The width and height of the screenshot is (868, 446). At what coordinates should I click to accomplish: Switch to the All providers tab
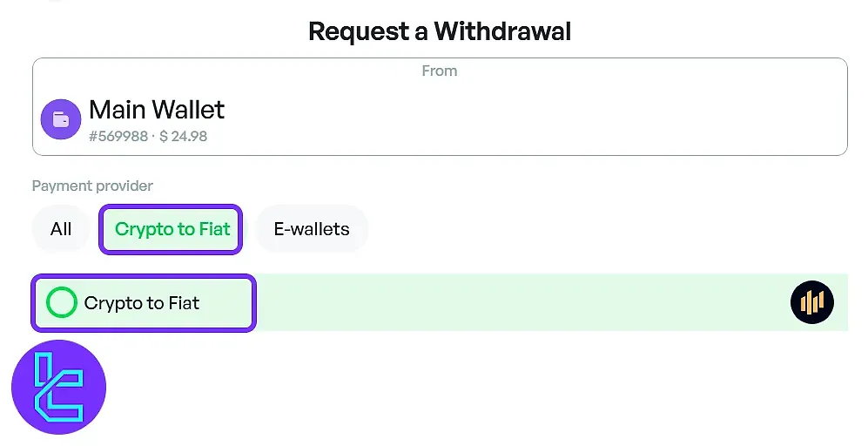pos(61,229)
